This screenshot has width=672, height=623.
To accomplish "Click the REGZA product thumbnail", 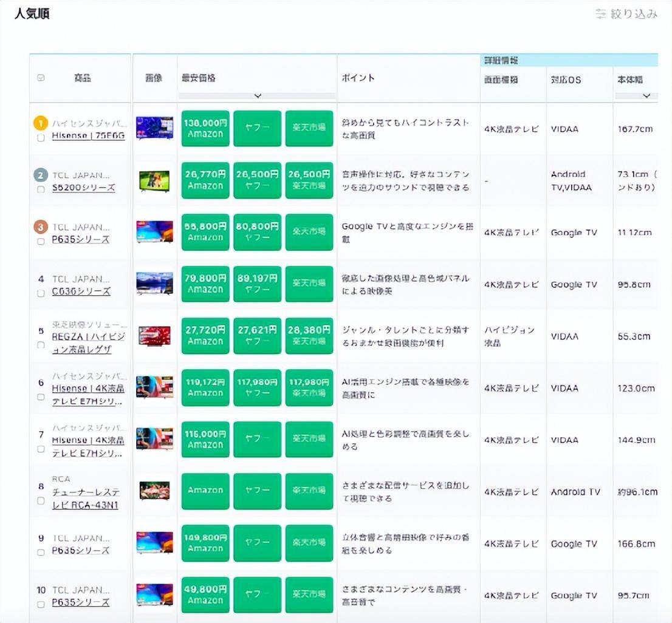I will 155,336.
